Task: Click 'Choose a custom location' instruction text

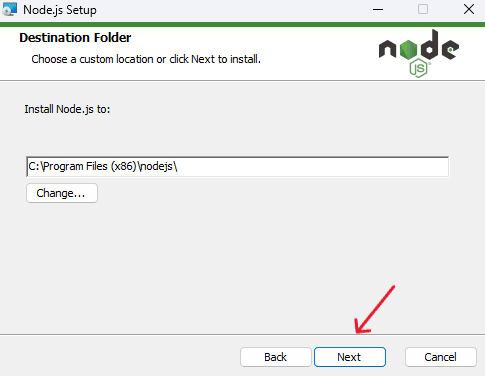Action: coord(146,59)
